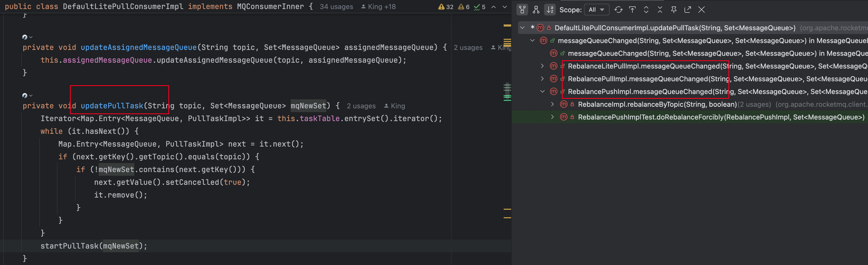Switch to callee methods hierarchy view
868x265 pixels.
point(536,10)
